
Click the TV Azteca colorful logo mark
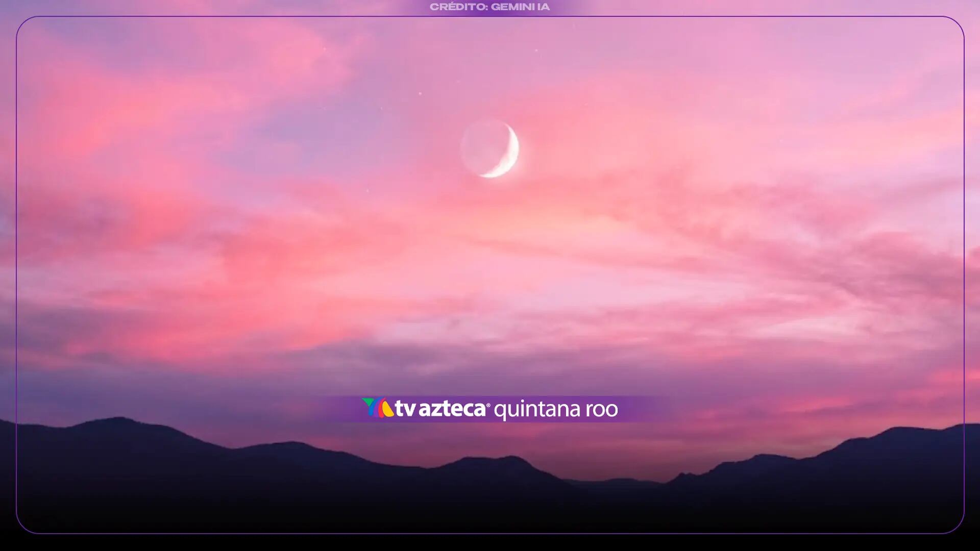pos(378,408)
